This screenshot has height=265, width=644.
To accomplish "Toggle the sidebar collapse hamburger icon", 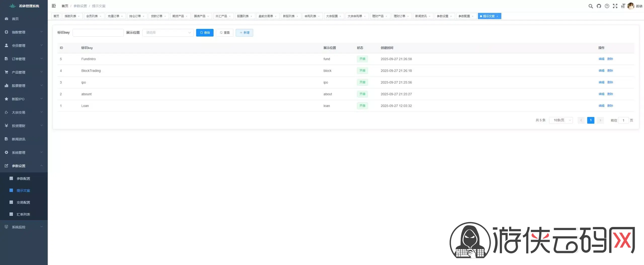I will 54,6.
